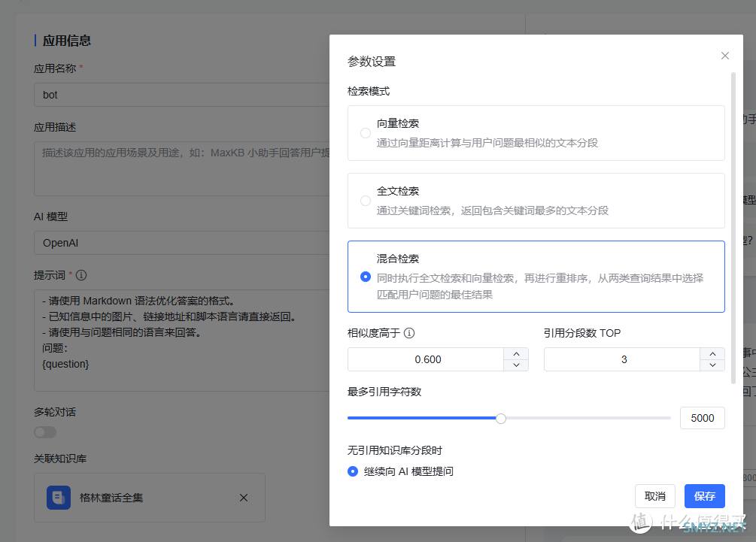The image size is (756, 542).
Task: Click the 取消 button
Action: 654,496
